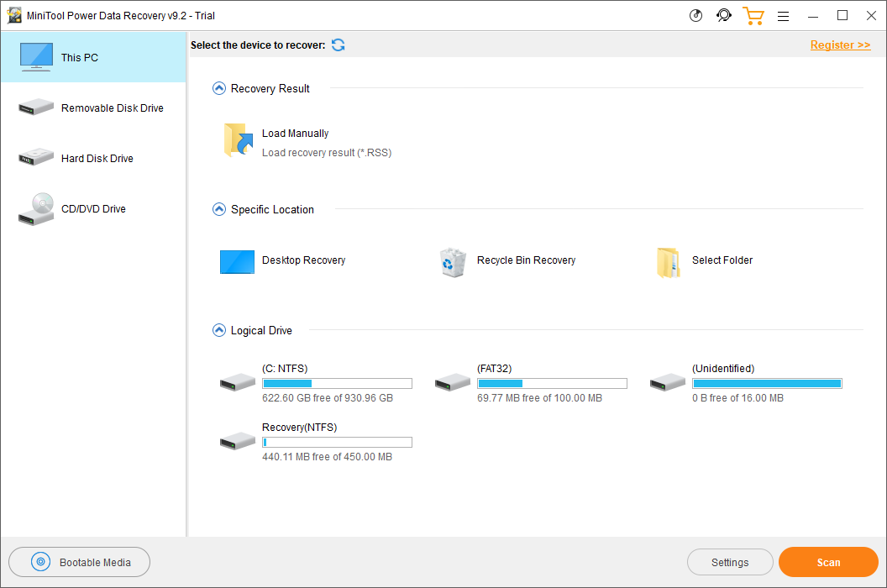Screen dimensions: 887x588
Task: Click the Removable Disk Drive icon
Action: [36, 107]
